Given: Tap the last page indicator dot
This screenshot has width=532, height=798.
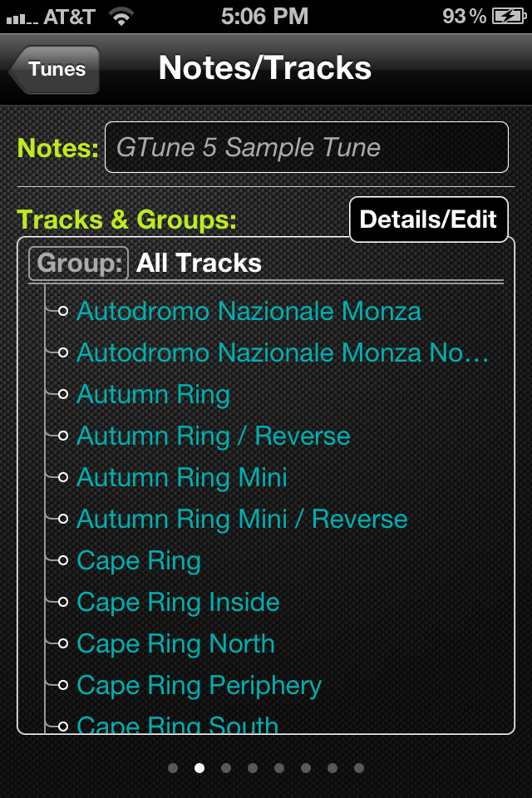Looking at the screenshot, I should 359,768.
